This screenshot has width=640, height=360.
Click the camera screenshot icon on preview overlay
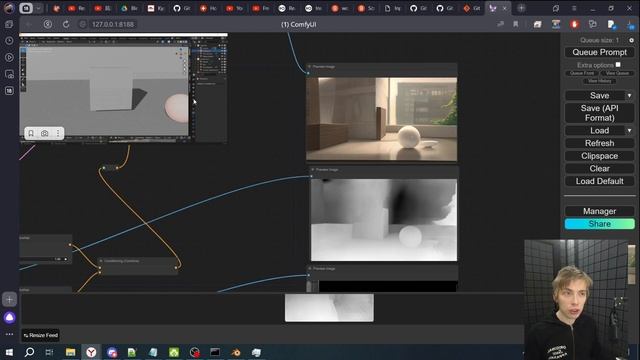[44, 133]
